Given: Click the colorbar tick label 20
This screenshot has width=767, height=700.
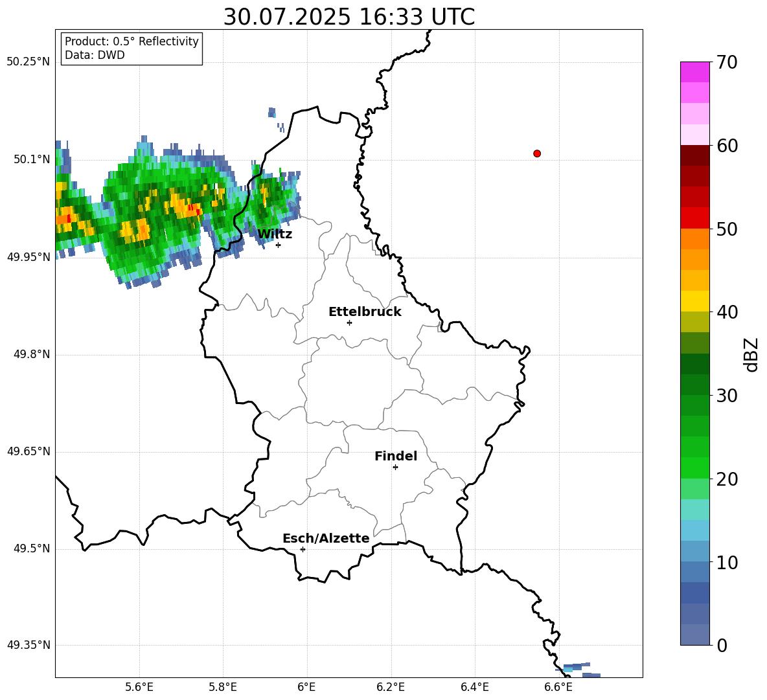Looking at the screenshot, I should pyautogui.click(x=727, y=479).
